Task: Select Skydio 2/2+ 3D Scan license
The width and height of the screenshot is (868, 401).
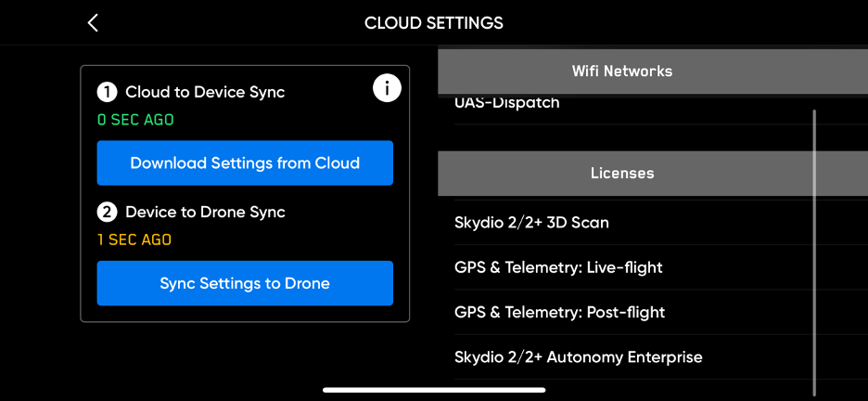Action: tap(531, 223)
